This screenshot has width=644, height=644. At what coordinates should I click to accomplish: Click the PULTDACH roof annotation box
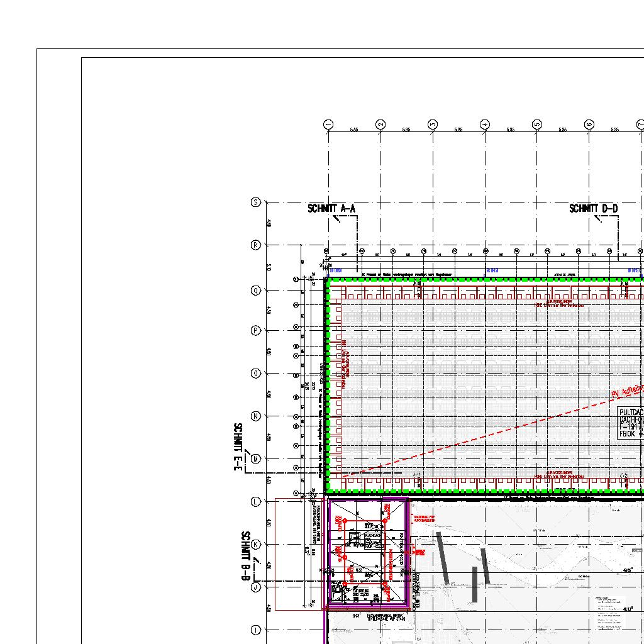click(631, 422)
